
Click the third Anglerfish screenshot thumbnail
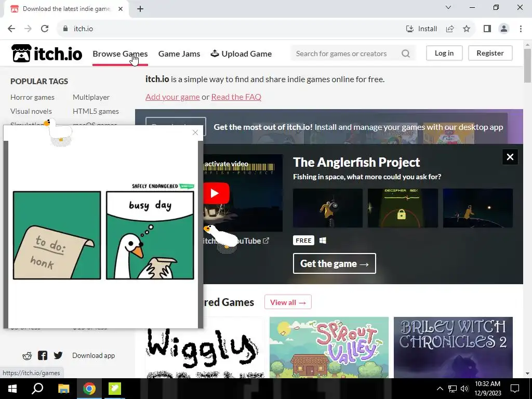(x=478, y=208)
